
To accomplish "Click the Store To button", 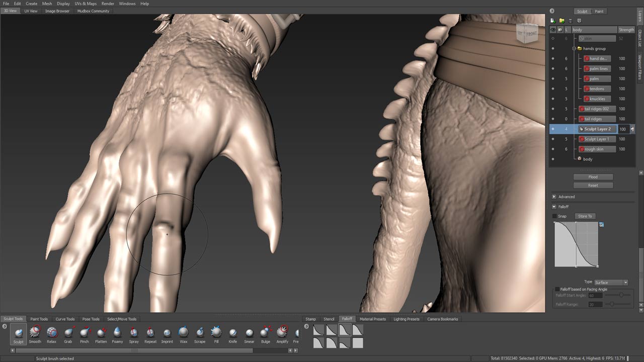I will (x=585, y=216).
